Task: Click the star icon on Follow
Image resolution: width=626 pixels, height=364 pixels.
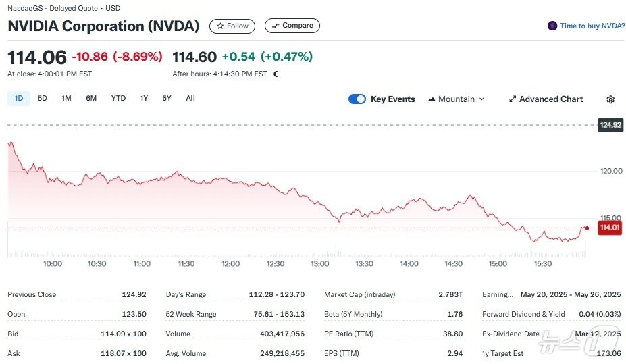Action: click(x=220, y=26)
